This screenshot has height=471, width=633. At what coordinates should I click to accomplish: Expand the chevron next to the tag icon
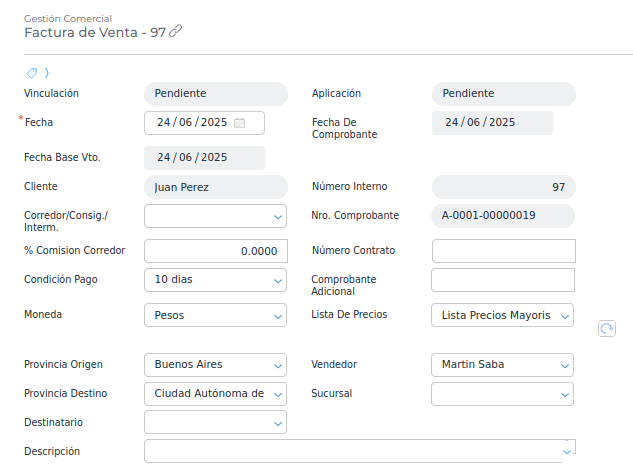pos(47,72)
